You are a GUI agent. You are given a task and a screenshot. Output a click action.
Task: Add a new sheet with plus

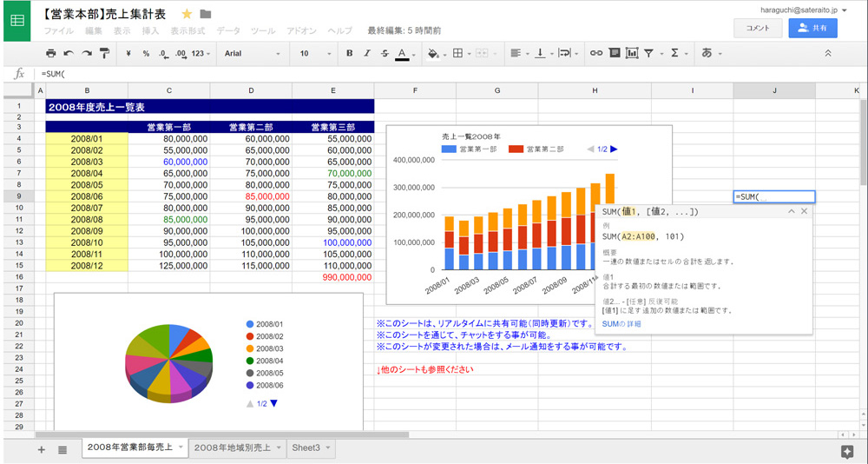click(42, 449)
